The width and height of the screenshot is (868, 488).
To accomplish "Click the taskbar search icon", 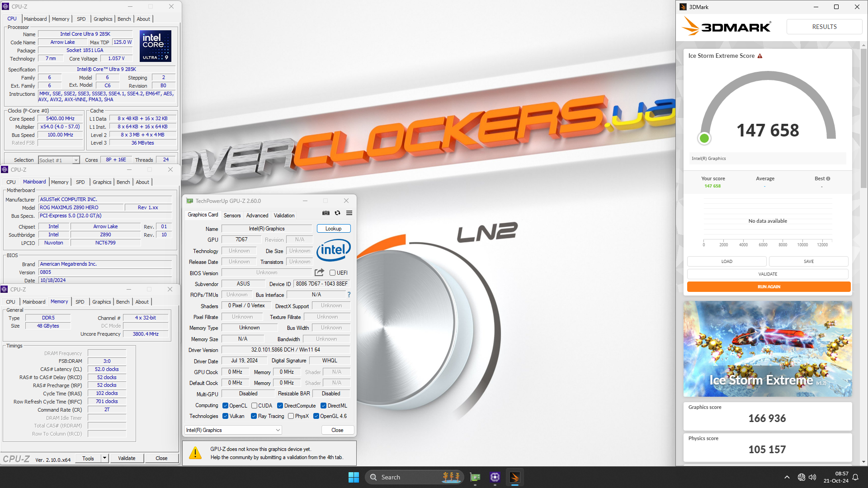I will [x=374, y=477].
